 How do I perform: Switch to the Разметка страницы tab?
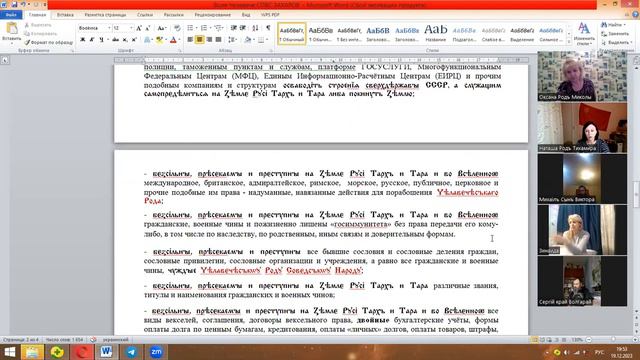[x=105, y=15]
